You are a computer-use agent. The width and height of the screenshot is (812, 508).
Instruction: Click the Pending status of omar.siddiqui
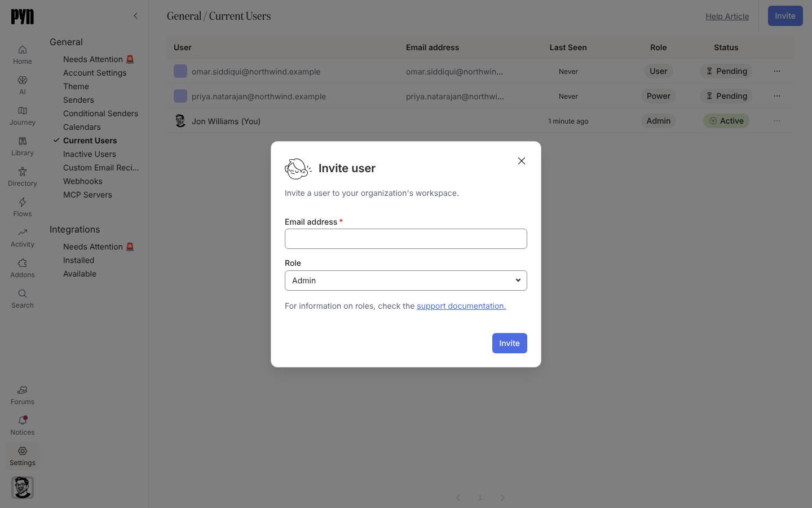[726, 71]
